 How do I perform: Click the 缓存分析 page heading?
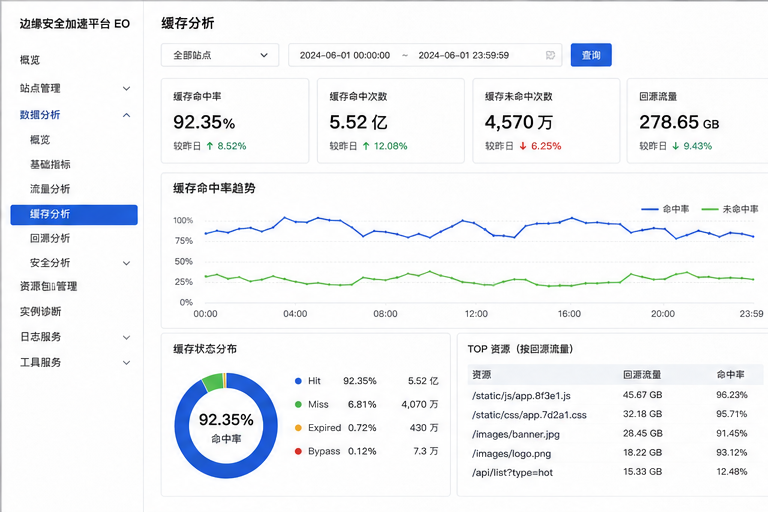coord(188,23)
